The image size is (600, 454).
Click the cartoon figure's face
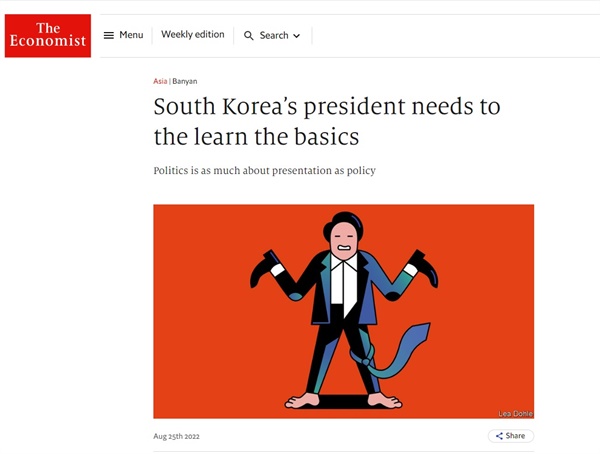[344, 241]
